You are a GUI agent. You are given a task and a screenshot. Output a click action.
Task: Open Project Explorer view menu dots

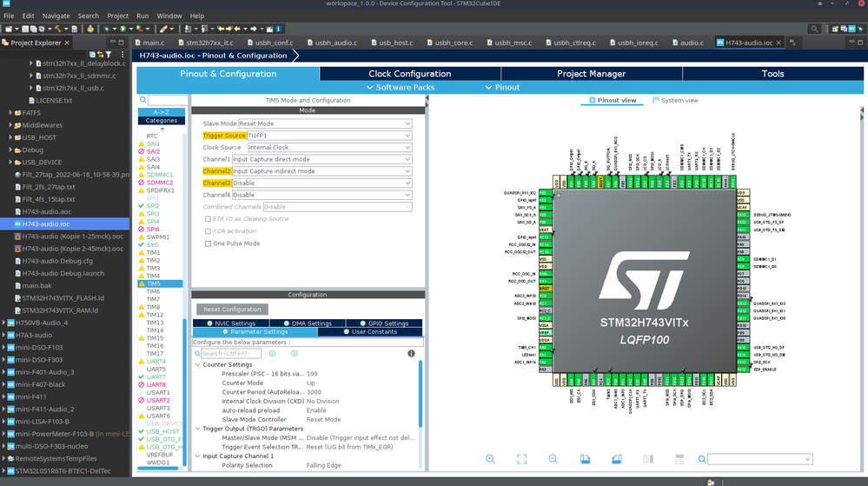[x=123, y=54]
